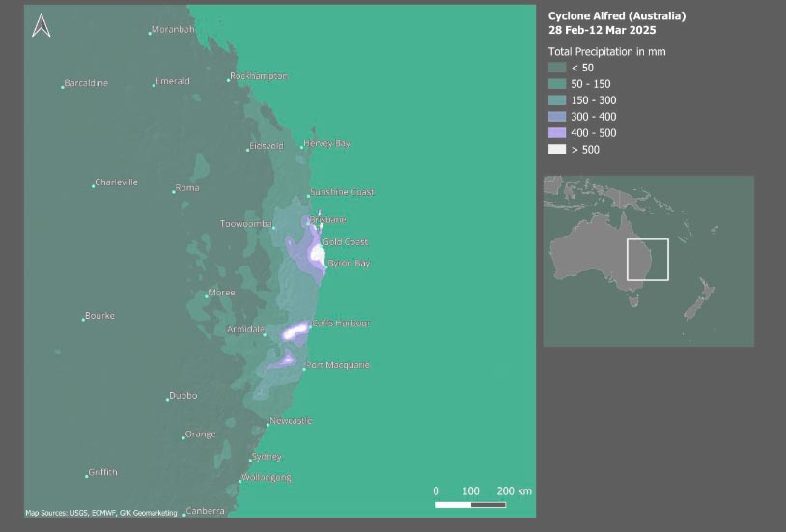Click the 'Cyclone Alfred (Australia)' title

click(617, 16)
